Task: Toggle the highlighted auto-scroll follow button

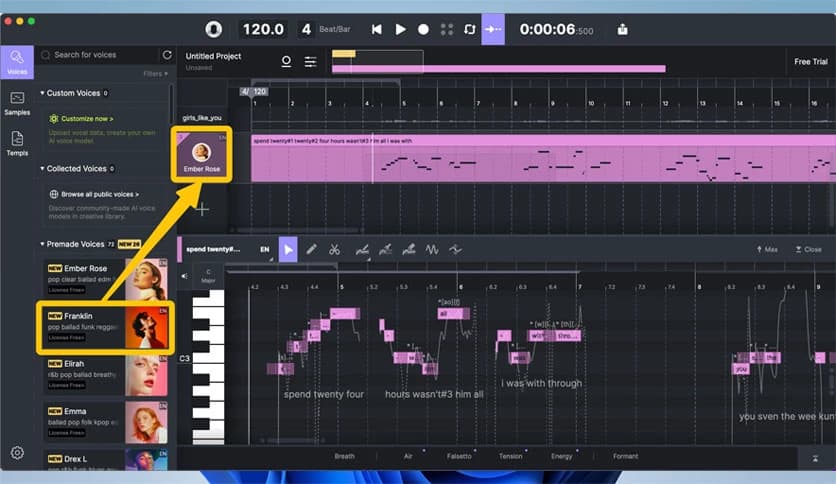Action: tap(493, 29)
